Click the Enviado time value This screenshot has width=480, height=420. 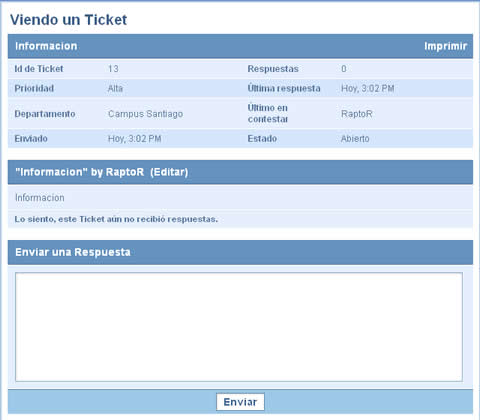(x=135, y=139)
